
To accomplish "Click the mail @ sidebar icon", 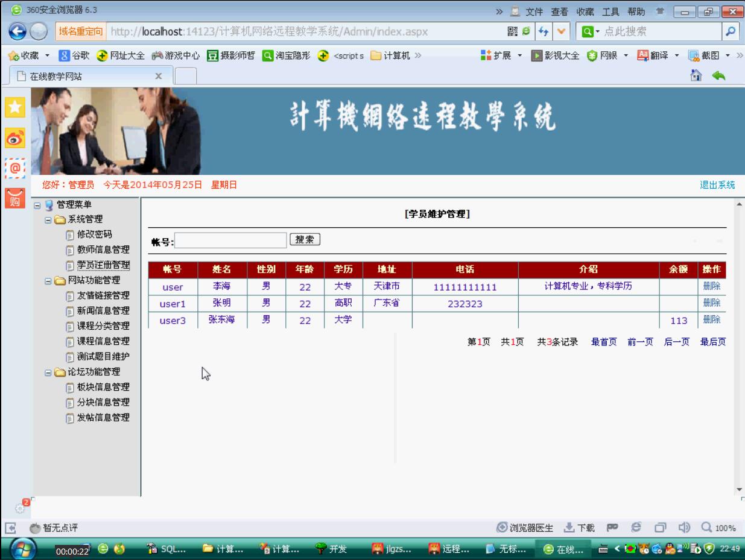I will [14, 167].
